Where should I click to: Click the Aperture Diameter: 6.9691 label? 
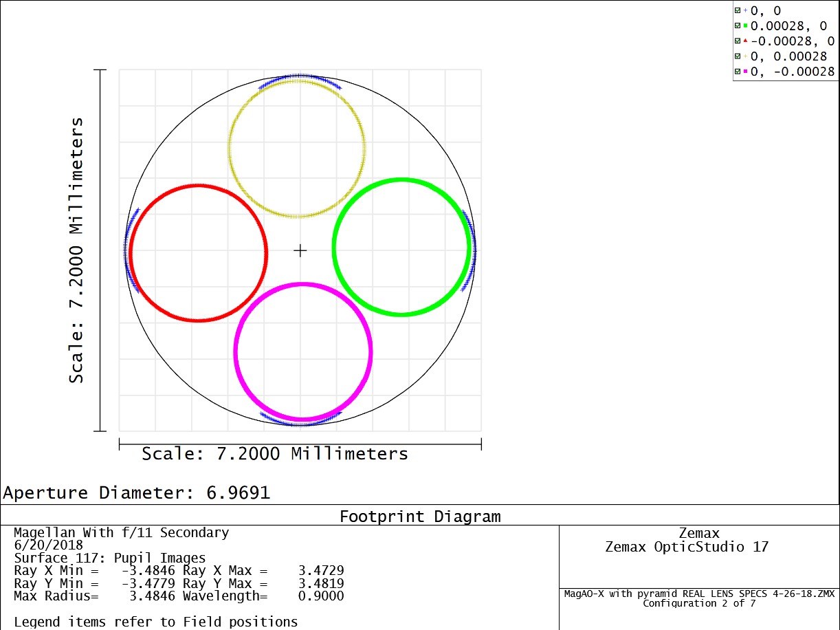[137, 493]
